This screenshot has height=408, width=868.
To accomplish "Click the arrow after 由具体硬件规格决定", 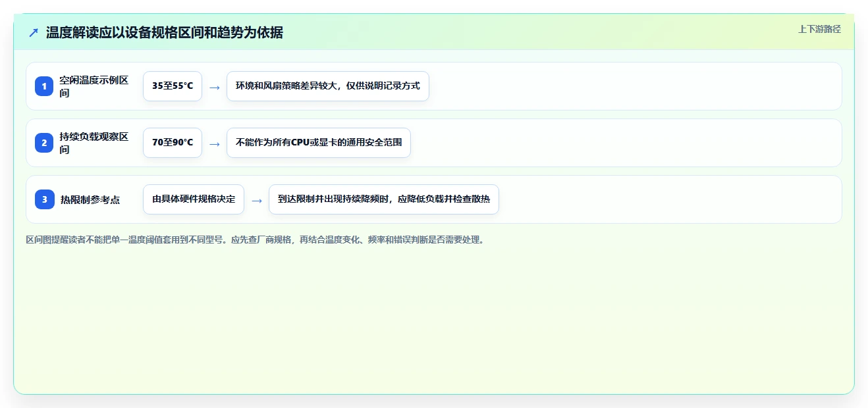I will [x=257, y=200].
